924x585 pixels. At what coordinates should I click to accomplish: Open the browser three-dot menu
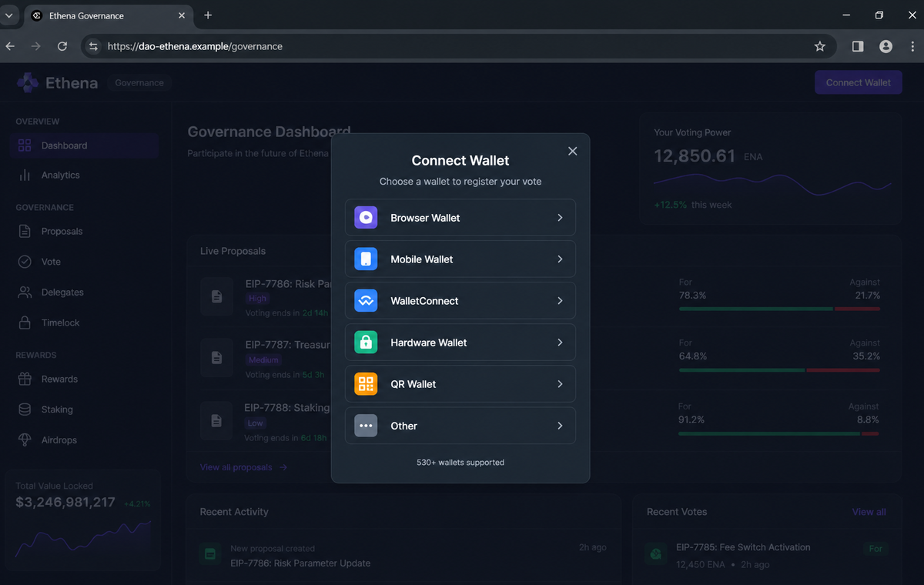912,46
